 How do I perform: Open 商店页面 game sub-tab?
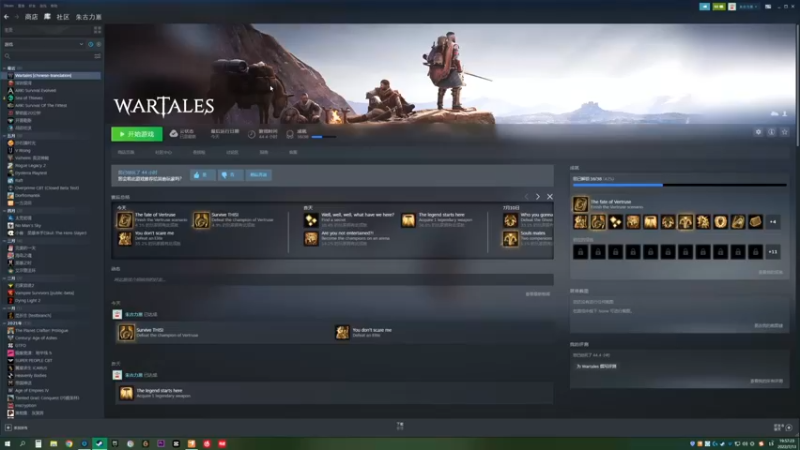(126, 152)
